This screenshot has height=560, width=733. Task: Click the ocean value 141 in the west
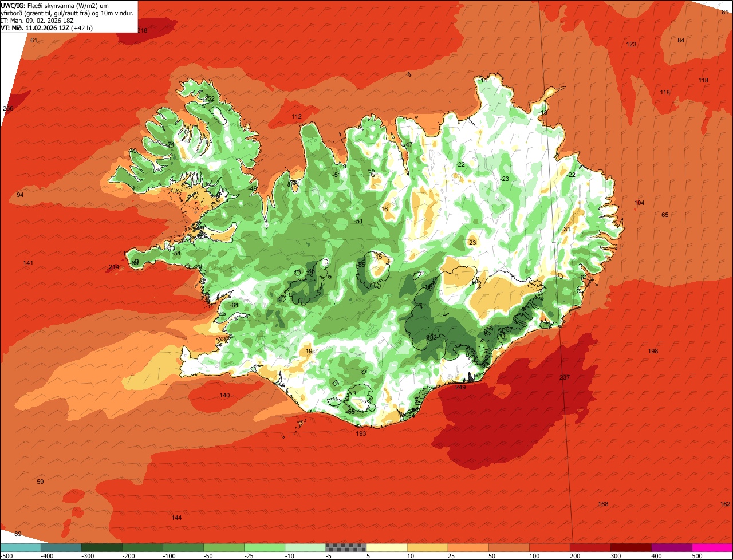[x=28, y=263]
